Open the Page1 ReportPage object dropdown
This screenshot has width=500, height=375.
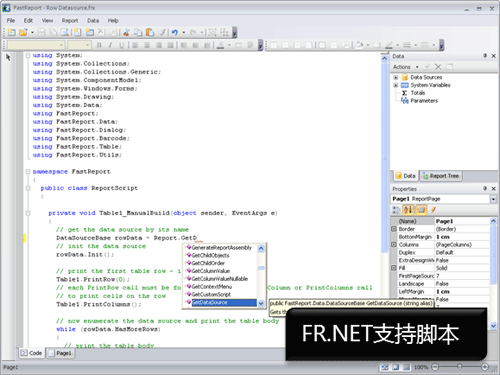click(493, 199)
